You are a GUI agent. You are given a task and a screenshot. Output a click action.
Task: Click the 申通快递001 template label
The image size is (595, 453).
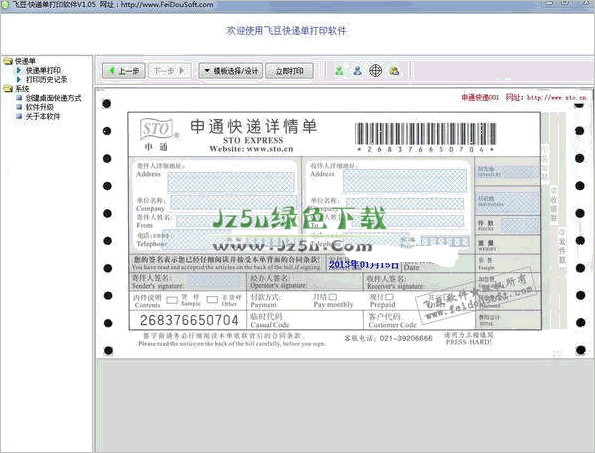(x=480, y=98)
